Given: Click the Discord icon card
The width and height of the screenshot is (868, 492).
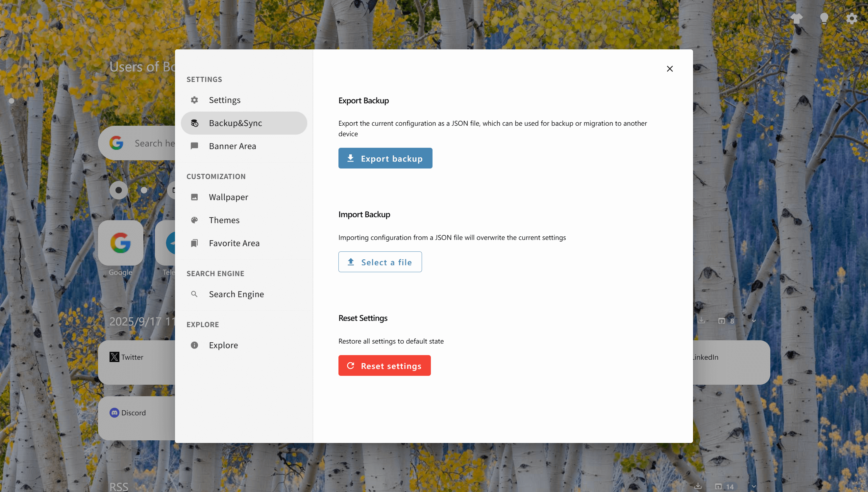Looking at the screenshot, I should click(136, 418).
